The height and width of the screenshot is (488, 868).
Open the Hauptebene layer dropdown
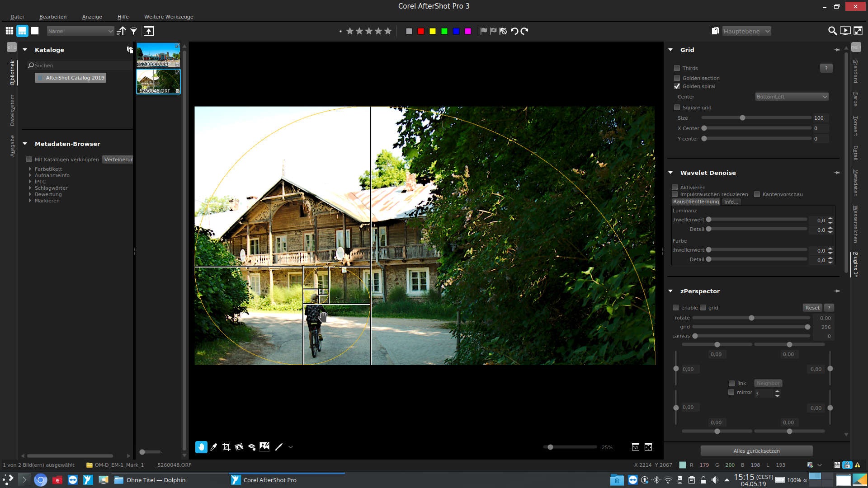pyautogui.click(x=746, y=31)
